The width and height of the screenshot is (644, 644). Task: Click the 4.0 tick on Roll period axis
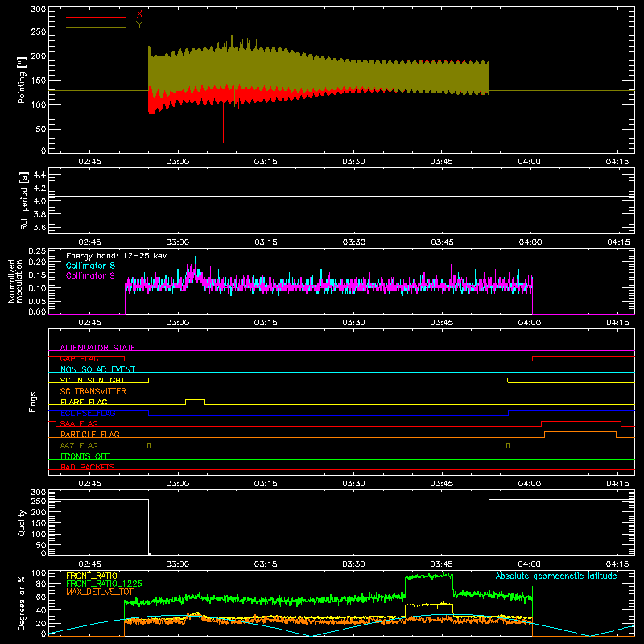click(39, 201)
